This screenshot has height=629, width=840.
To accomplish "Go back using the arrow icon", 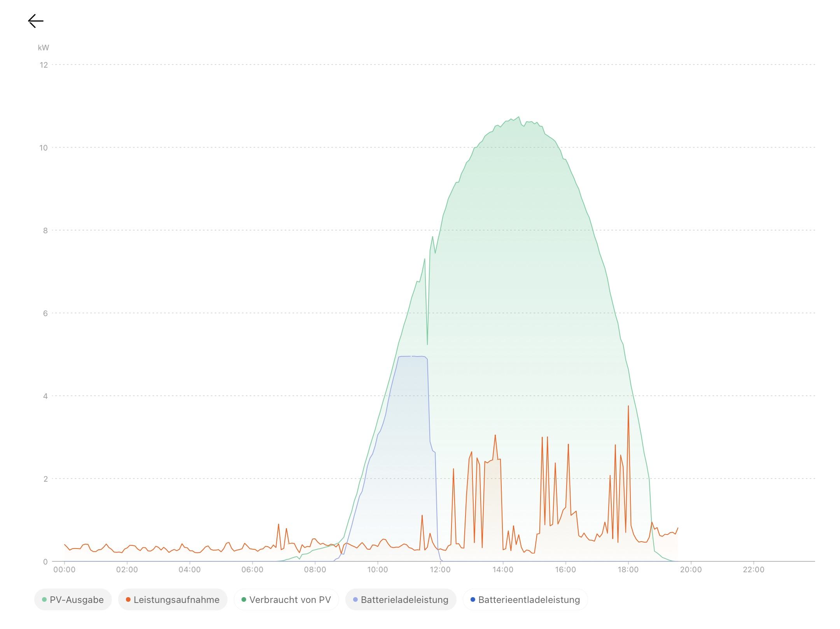I will click(35, 21).
